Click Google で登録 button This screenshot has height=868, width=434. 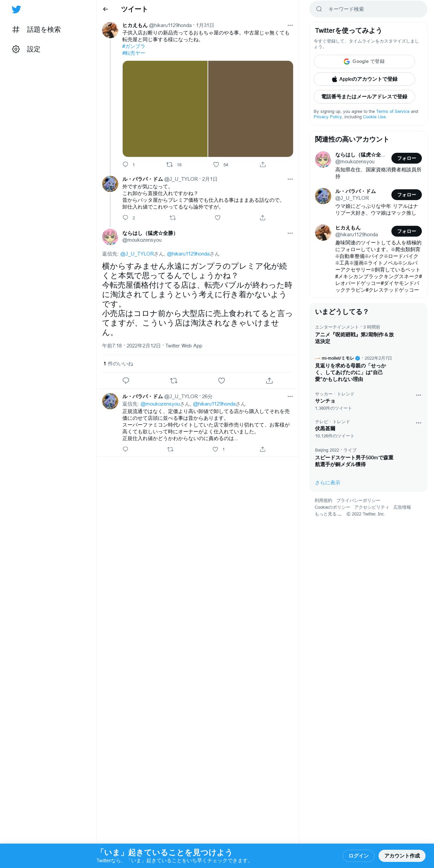(364, 62)
